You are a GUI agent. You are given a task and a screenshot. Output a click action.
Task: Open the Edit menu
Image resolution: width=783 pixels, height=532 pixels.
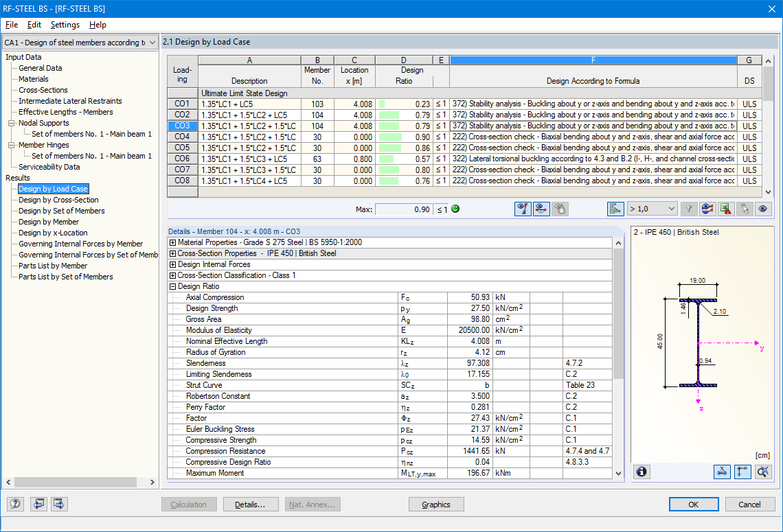(x=34, y=25)
